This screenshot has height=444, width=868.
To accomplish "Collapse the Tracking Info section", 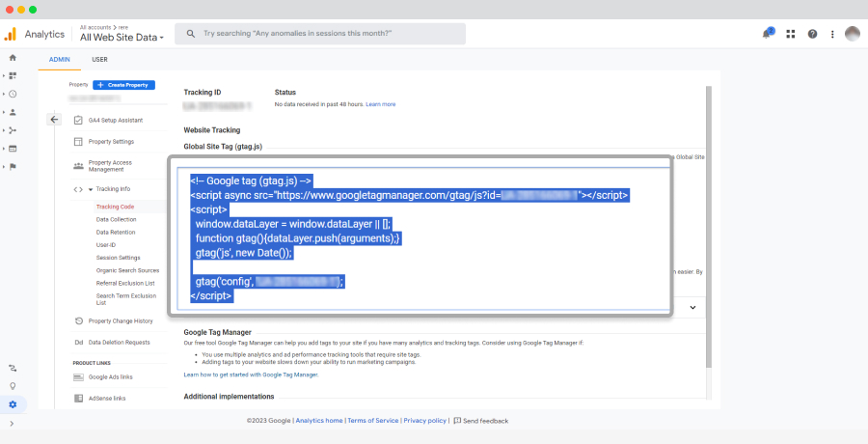I will [91, 189].
